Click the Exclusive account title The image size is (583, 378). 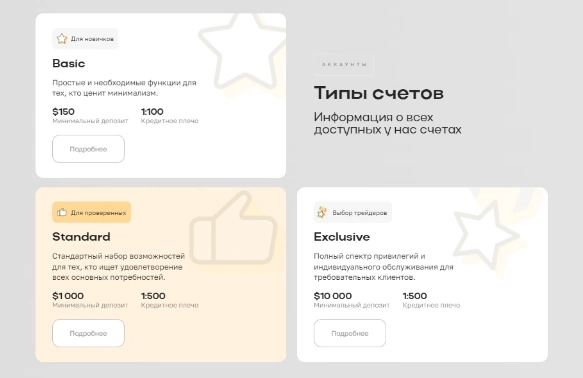[x=342, y=237]
